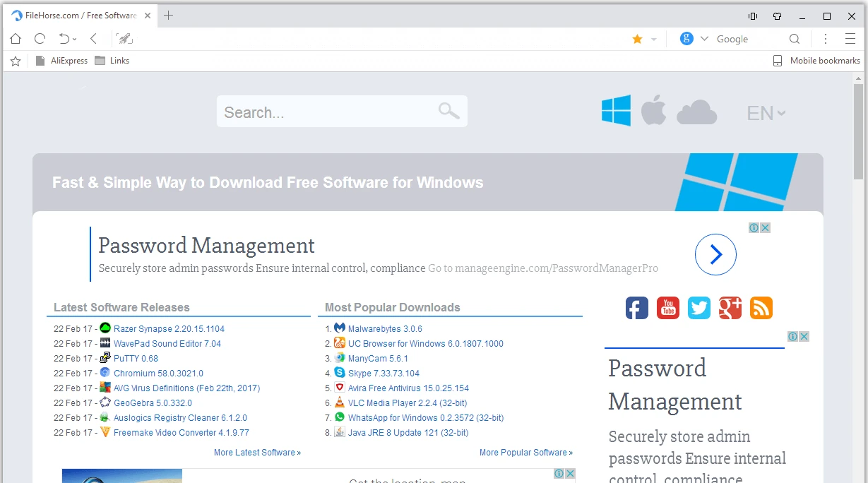868x483 pixels.
Task: Open PuTTY 0.68 download
Action: click(136, 359)
